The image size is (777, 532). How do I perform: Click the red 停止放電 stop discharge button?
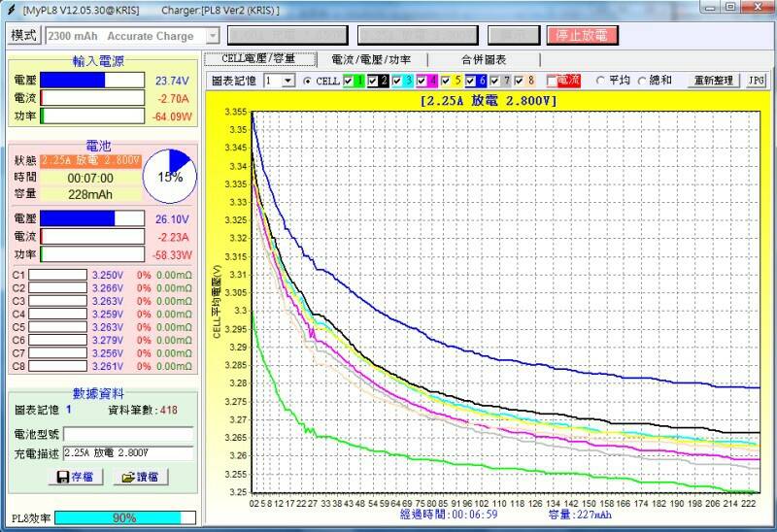(x=582, y=36)
